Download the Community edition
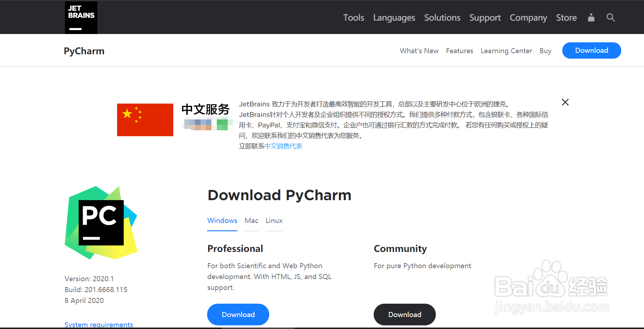644x329 pixels. click(x=405, y=315)
